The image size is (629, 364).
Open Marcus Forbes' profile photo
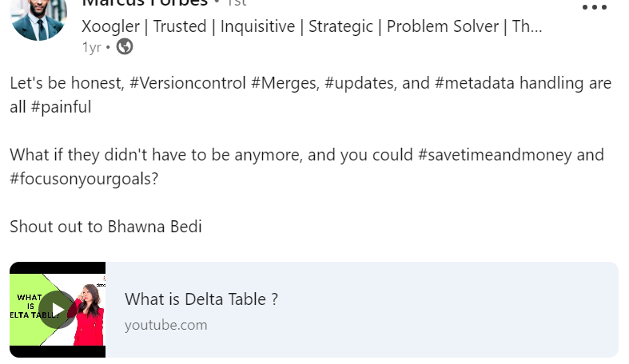38,18
